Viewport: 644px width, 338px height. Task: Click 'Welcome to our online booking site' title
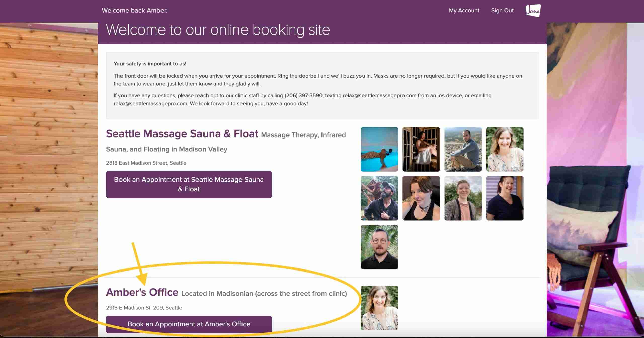[x=218, y=30]
